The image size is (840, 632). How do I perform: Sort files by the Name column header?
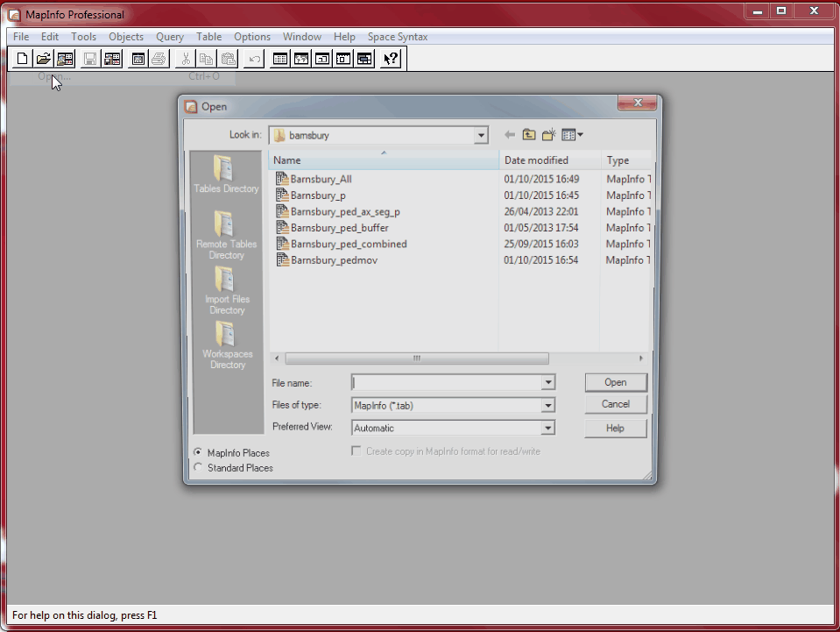[384, 160]
